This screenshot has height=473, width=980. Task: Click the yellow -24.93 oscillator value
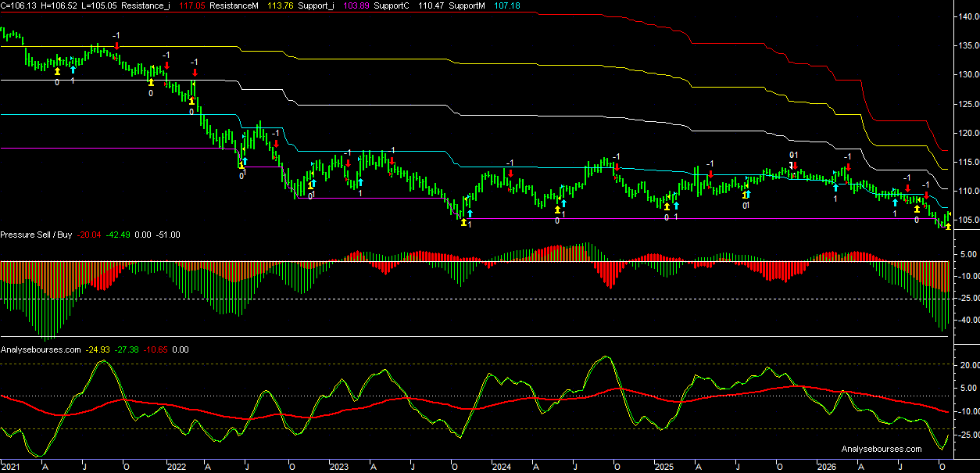[98, 349]
